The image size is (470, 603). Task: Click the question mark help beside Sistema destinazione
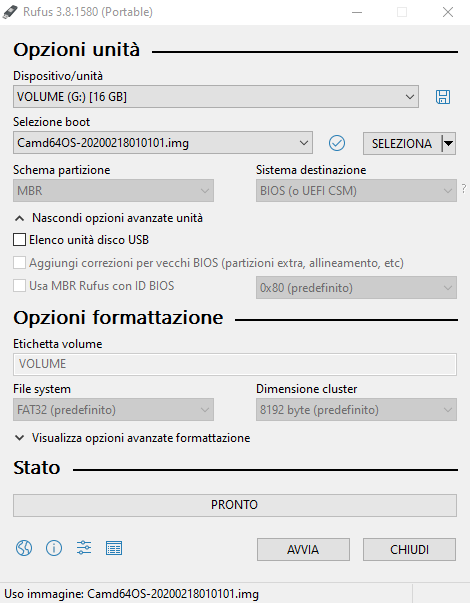pos(464,189)
